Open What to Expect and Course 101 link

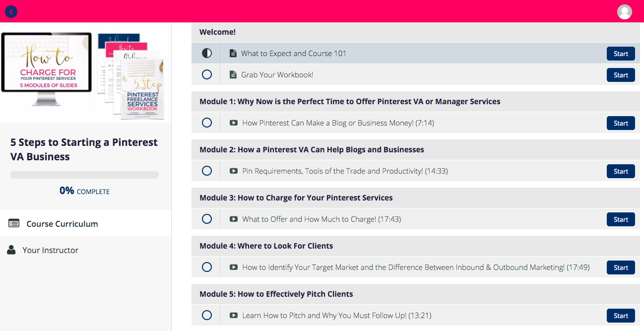(x=294, y=53)
